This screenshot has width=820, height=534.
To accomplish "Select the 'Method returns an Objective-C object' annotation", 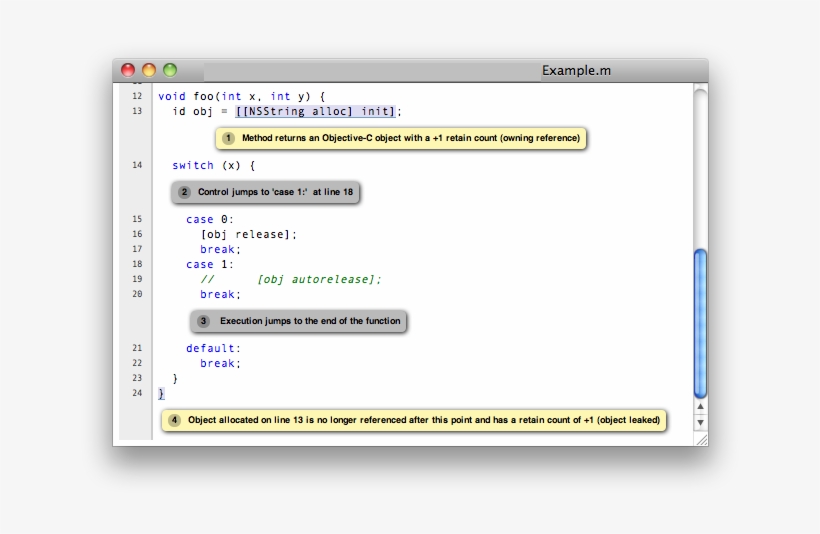I will 410,138.
